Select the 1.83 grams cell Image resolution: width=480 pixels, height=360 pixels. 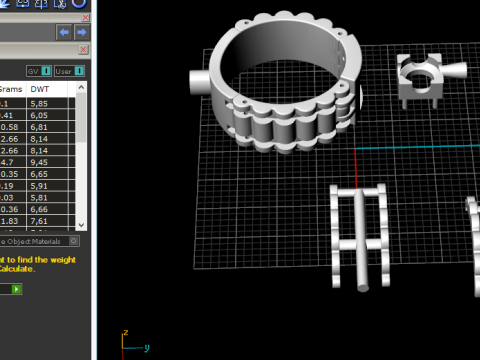(13, 221)
